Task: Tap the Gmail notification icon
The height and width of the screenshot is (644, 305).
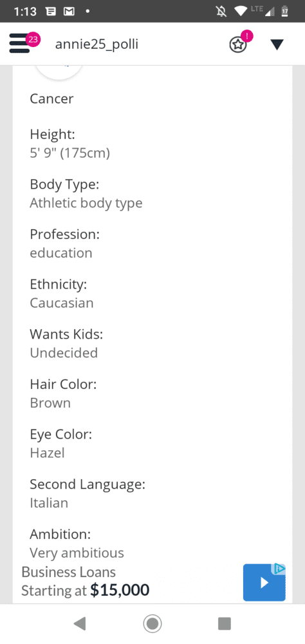Action: pyautogui.click(x=69, y=11)
